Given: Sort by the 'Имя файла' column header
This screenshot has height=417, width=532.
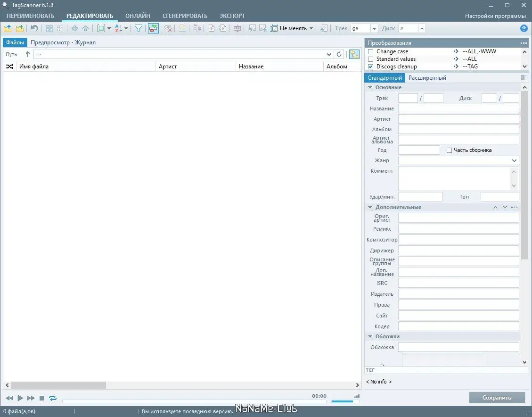Looking at the screenshot, I should click(86, 67).
